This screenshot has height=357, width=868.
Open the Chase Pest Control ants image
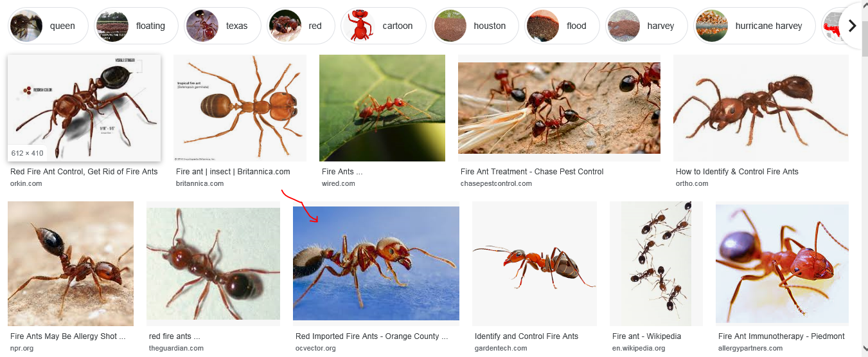pos(559,107)
